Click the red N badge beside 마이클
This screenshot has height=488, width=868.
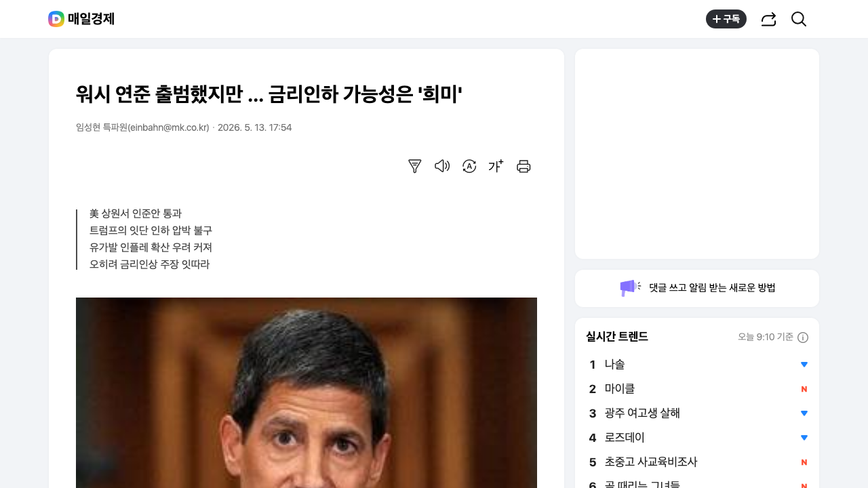point(804,389)
